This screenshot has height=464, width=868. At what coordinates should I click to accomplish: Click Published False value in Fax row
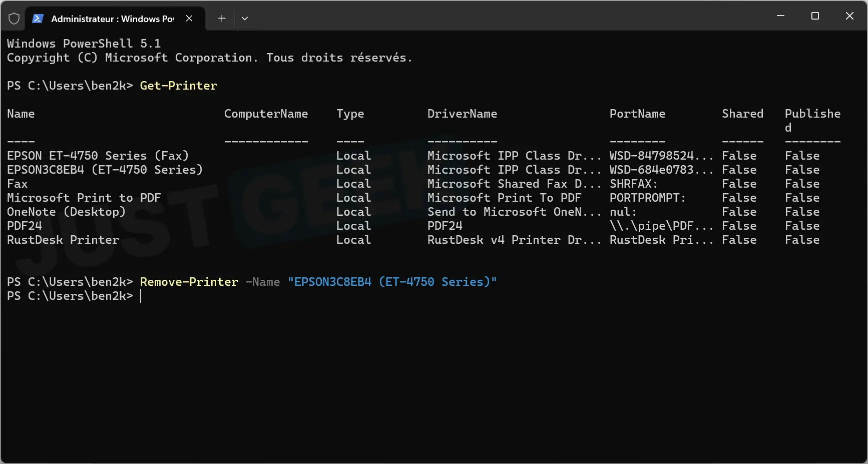(x=802, y=184)
